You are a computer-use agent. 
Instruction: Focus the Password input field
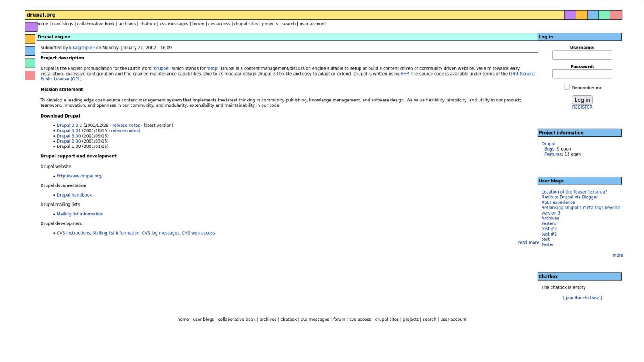582,74
